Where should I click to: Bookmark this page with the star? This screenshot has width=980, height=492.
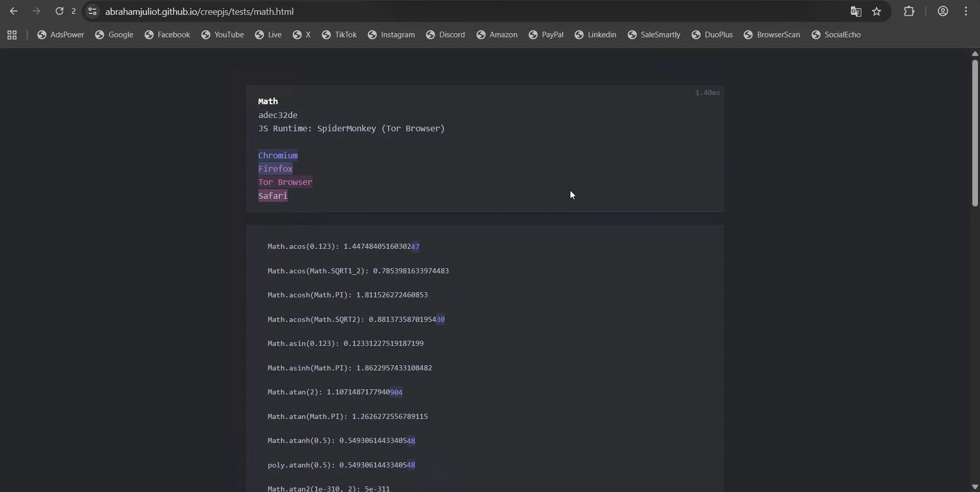(x=877, y=11)
